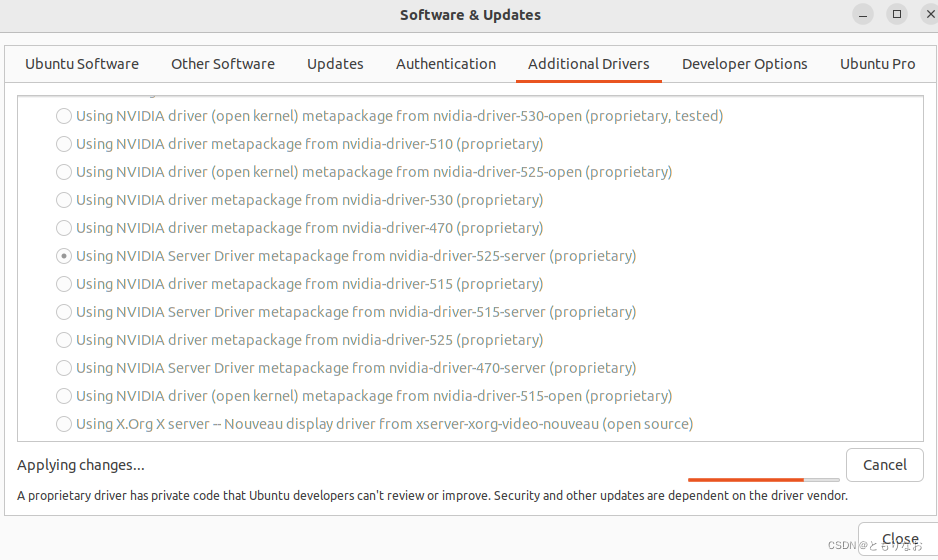Pick the nvidia-driver-525 proprietary radio button
938x560 pixels.
click(x=64, y=340)
